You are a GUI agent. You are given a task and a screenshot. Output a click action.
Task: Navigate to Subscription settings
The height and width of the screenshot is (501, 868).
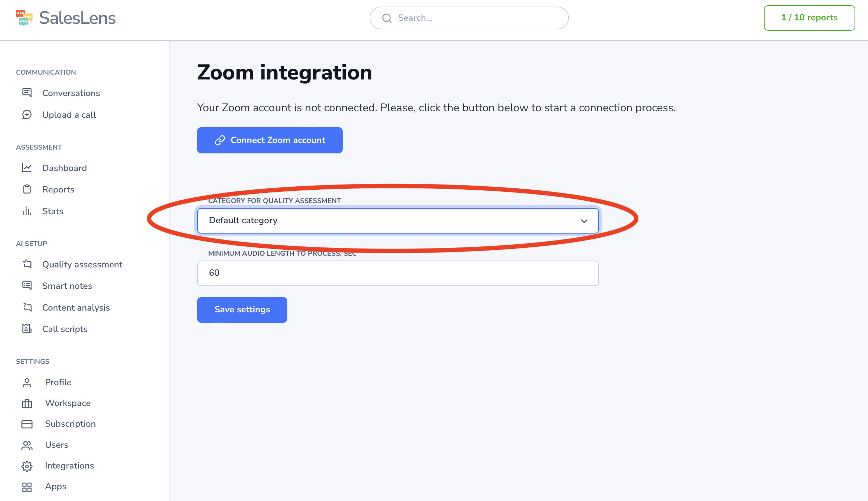point(70,424)
